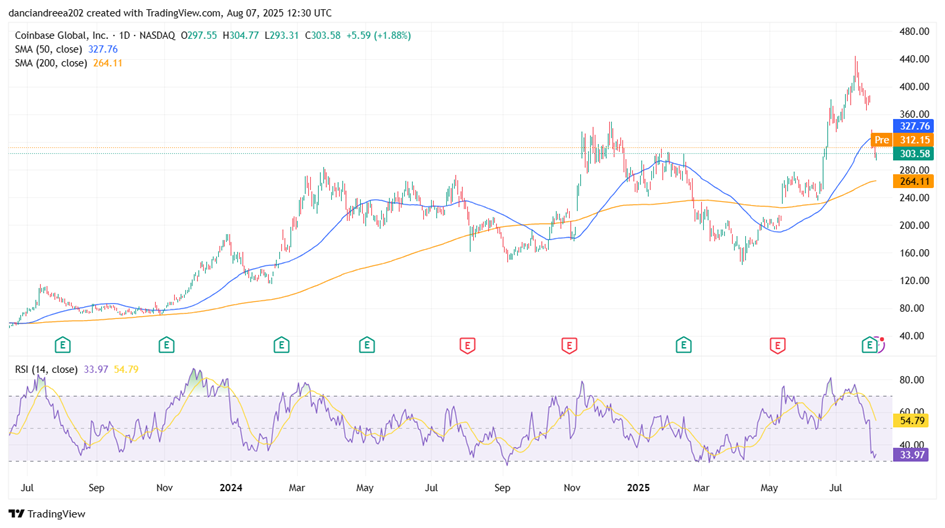The height and width of the screenshot is (528, 945).
Task: Open the most recent earnings marker after July 2025
Action: click(870, 345)
